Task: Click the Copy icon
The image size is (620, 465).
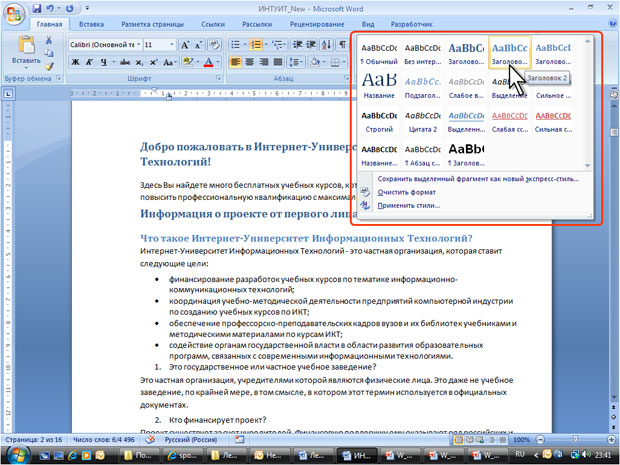Action: 49,53
